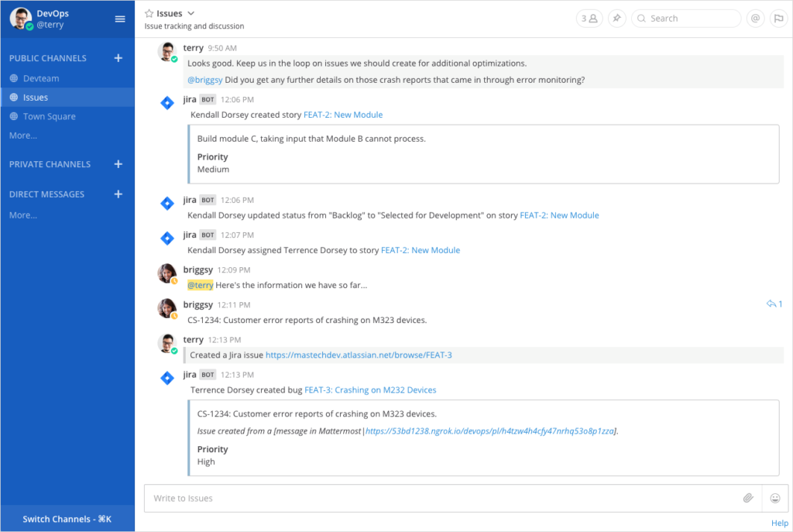The width and height of the screenshot is (793, 532).
Task: Show more direct messages
Action: (22, 215)
